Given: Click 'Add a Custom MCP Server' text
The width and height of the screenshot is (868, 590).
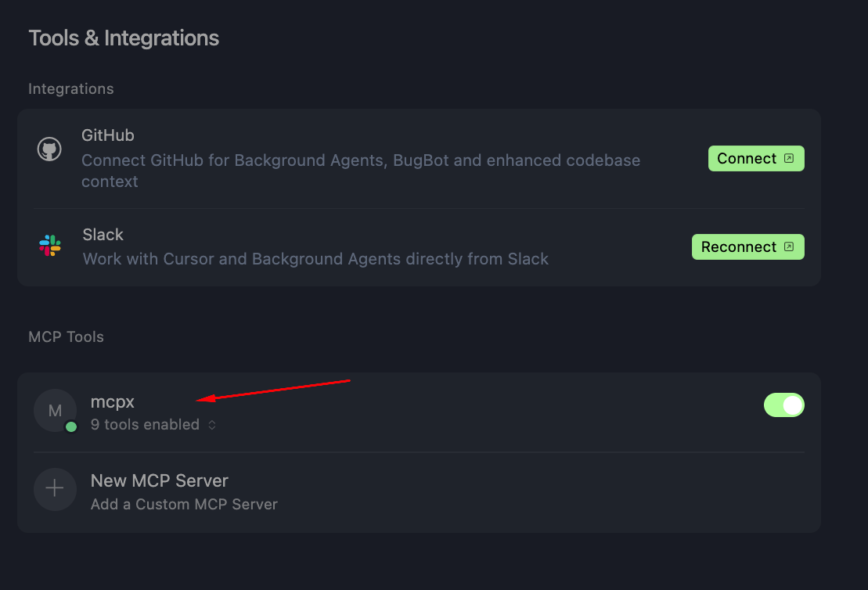Looking at the screenshot, I should tap(184, 504).
